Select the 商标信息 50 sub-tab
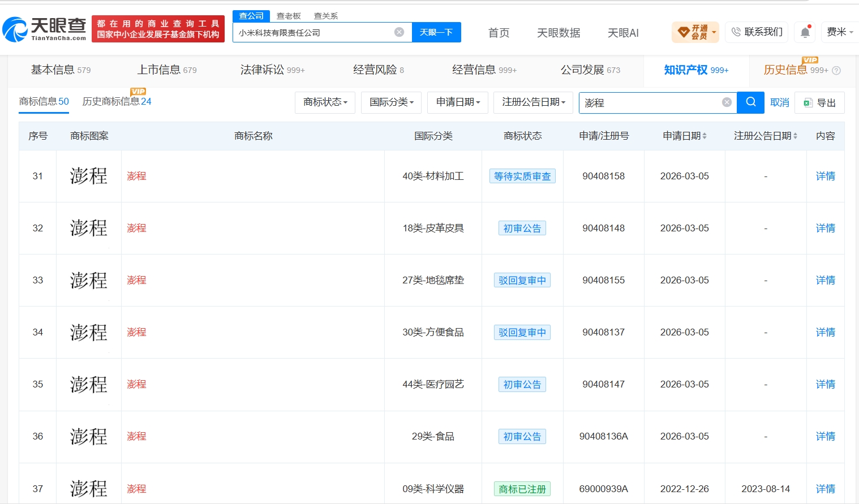This screenshot has height=504, width=859. click(44, 101)
